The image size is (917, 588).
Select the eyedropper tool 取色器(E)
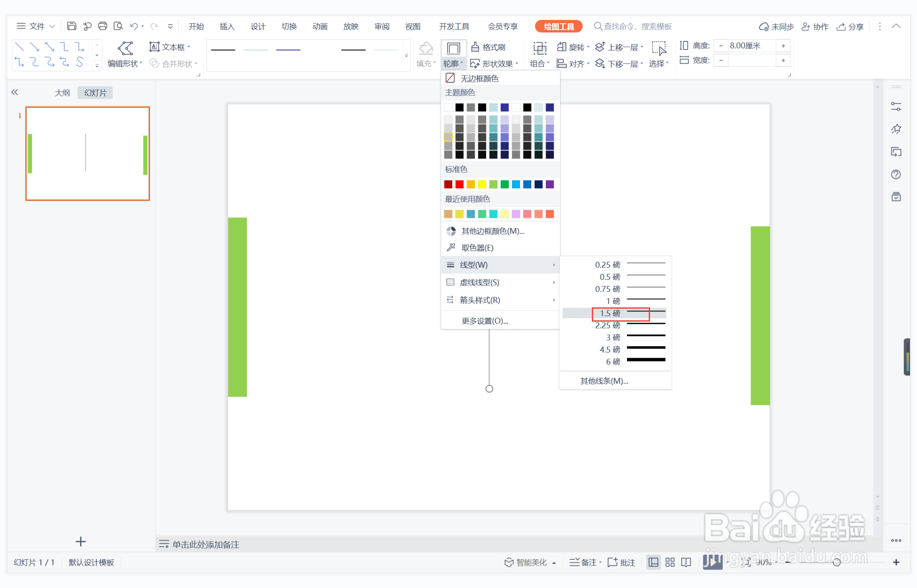click(x=477, y=248)
